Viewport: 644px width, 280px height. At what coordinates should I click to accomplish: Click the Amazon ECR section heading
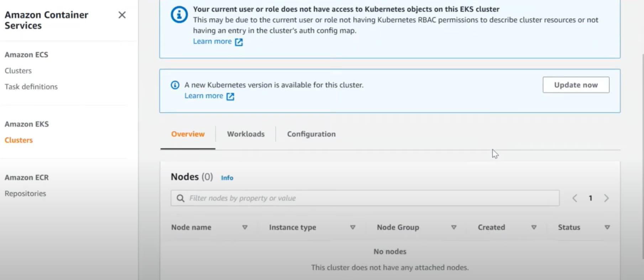27,177
